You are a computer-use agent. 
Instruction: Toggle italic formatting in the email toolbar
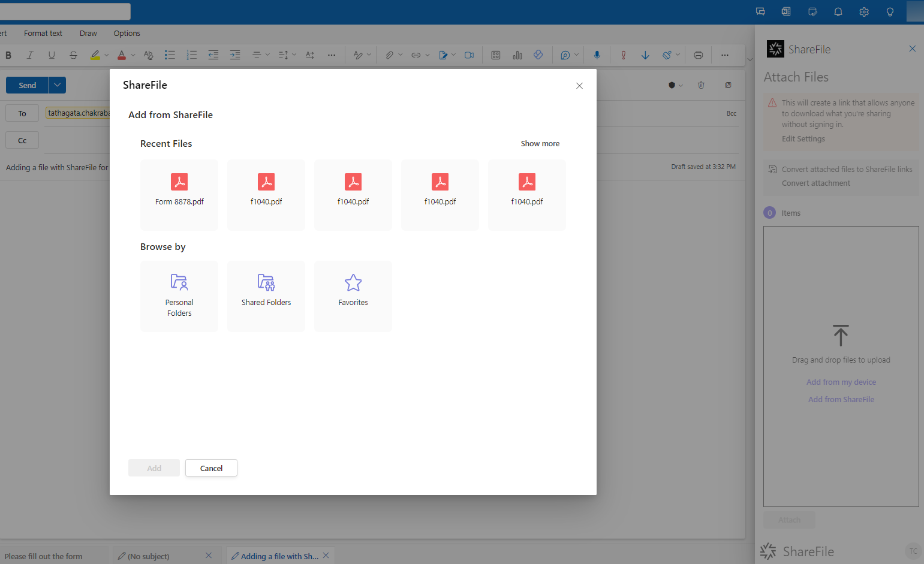click(30, 55)
